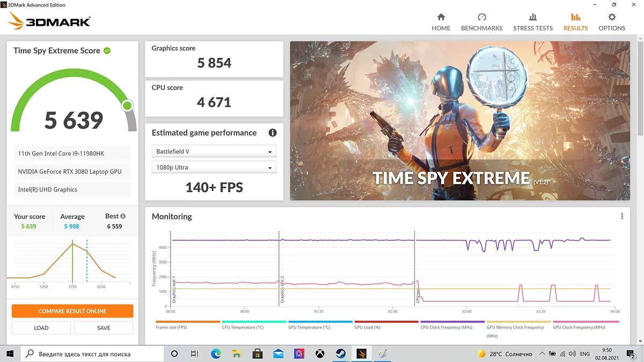Image resolution: width=644 pixels, height=362 pixels.
Task: Click the LOAD button
Action: coord(41,328)
